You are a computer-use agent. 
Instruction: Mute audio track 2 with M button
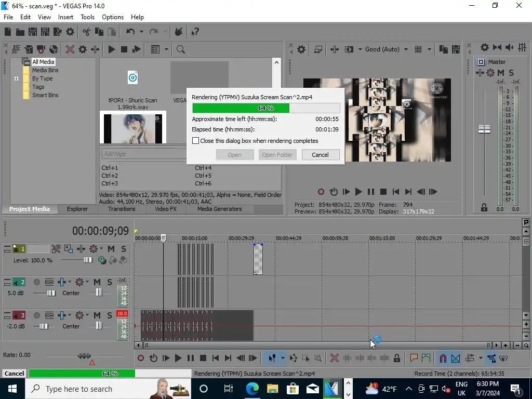pyautogui.click(x=97, y=282)
